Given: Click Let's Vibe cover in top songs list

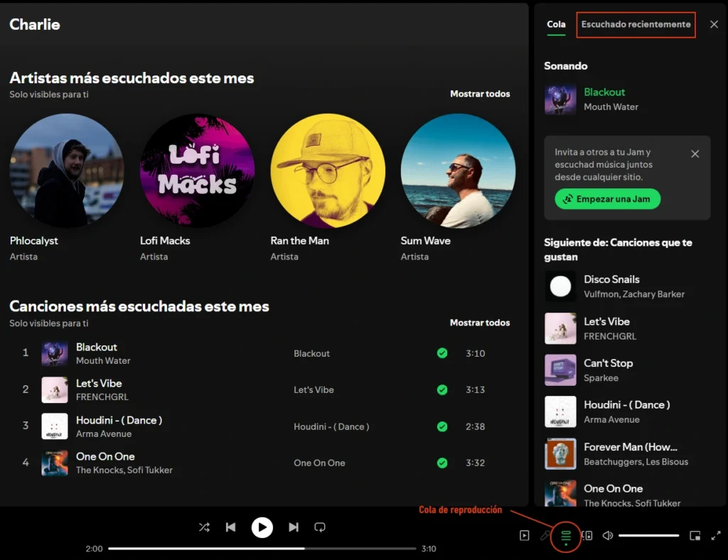Looking at the screenshot, I should point(55,389).
